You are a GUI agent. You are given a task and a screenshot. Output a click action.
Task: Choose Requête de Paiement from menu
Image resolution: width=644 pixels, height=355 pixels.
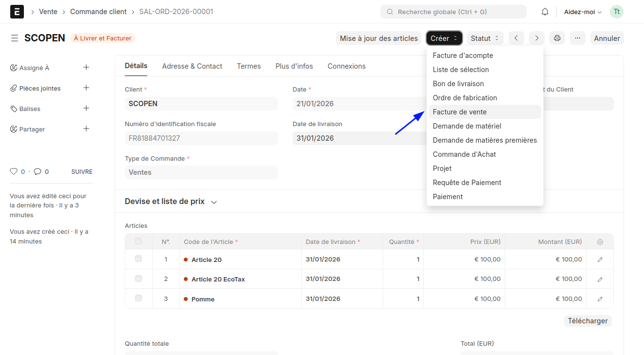[485, 183]
